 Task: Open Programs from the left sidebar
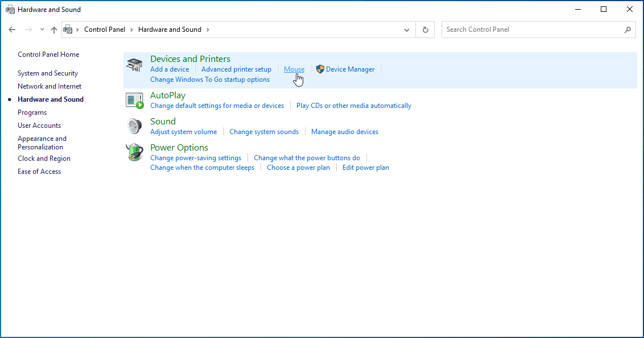click(x=32, y=112)
